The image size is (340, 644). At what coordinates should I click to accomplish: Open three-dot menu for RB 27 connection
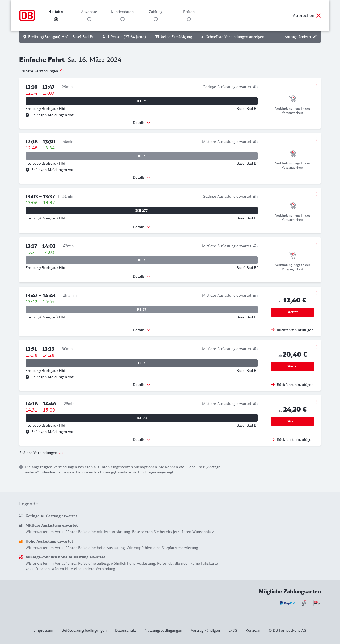[x=316, y=293]
